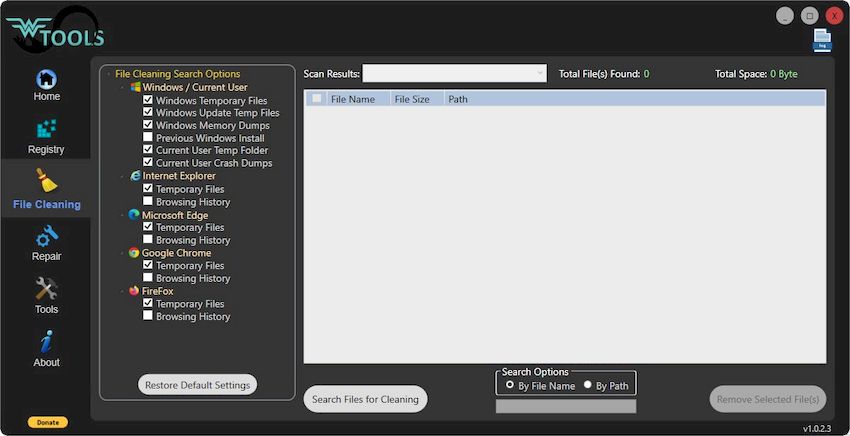Uncheck Current User Temp Folder
Viewport: 850px width, 436px height.
click(147, 150)
